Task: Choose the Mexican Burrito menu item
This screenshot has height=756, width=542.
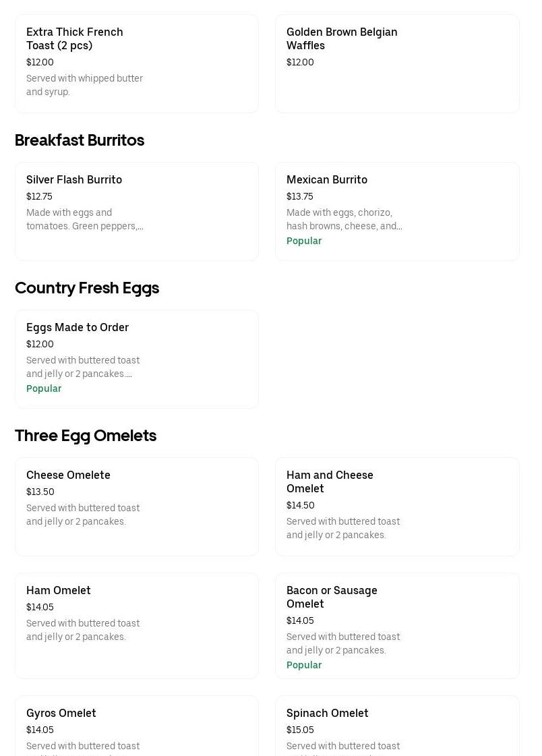Action: point(327,179)
